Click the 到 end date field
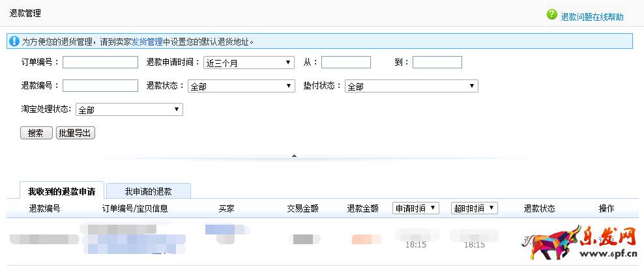The width and height of the screenshot is (644, 267). pos(437,63)
